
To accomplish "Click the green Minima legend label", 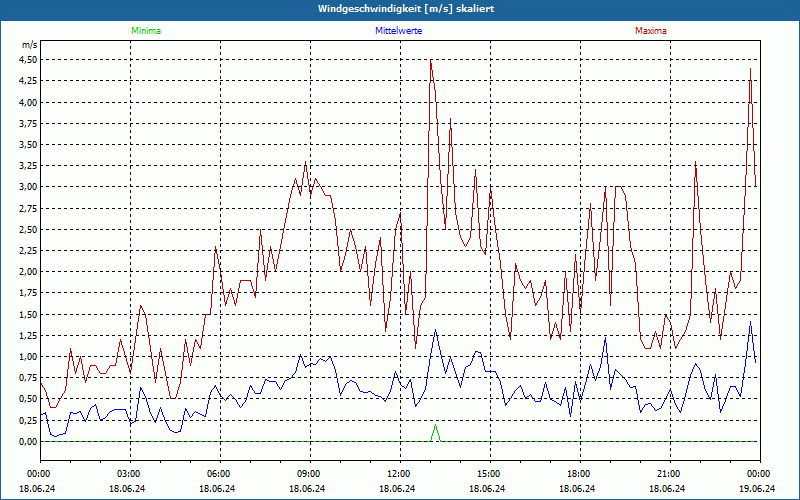I will pos(146,31).
